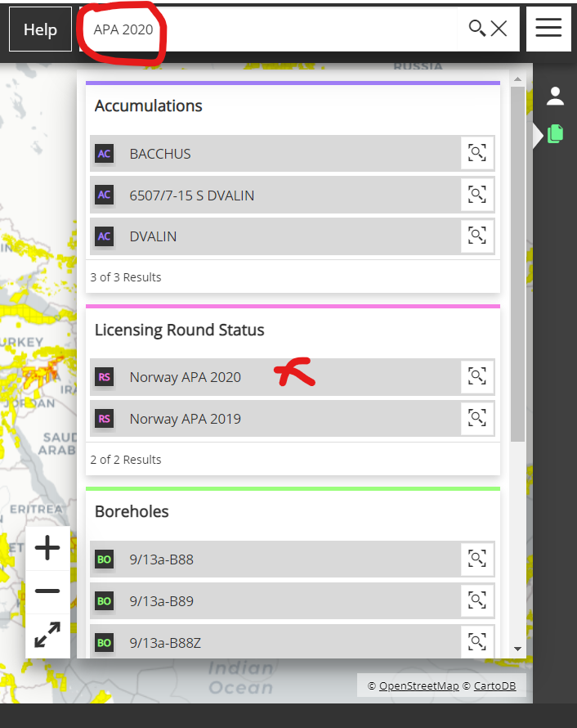The height and width of the screenshot is (728, 577).
Task: Zoom to borehole 9/13a-B89
Action: click(476, 600)
